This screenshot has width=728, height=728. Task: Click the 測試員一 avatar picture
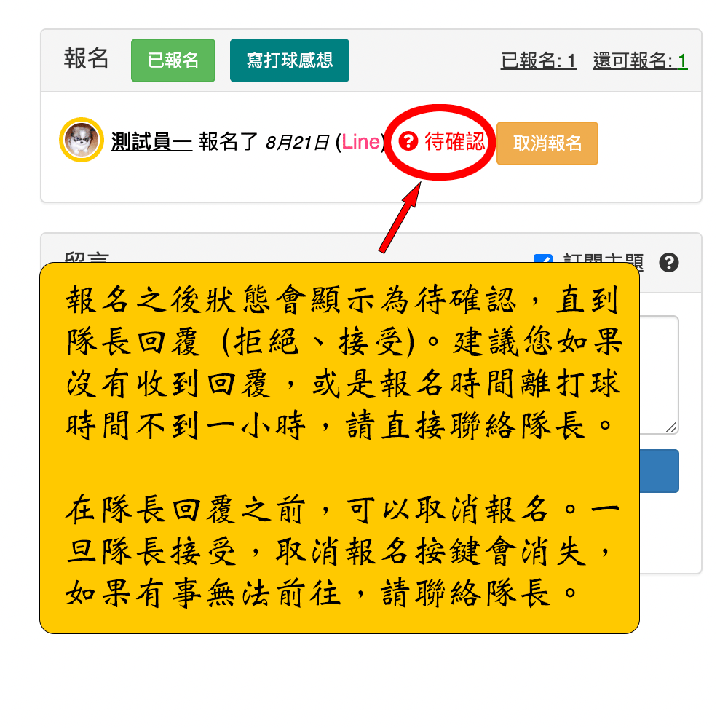click(x=82, y=140)
